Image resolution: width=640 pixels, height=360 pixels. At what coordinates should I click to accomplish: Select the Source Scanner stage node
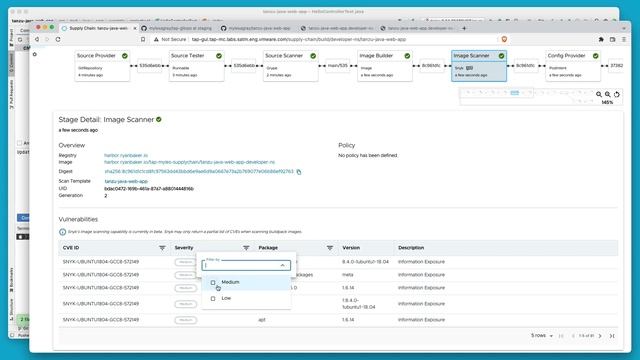click(290, 66)
